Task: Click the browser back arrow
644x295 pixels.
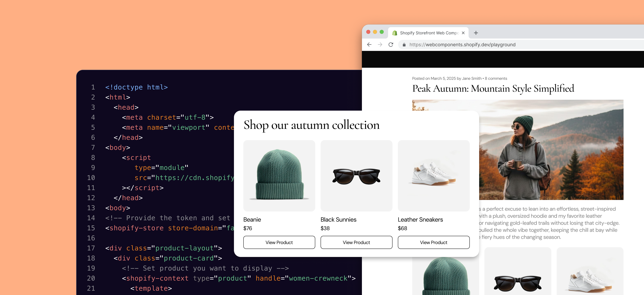Action: coord(369,44)
